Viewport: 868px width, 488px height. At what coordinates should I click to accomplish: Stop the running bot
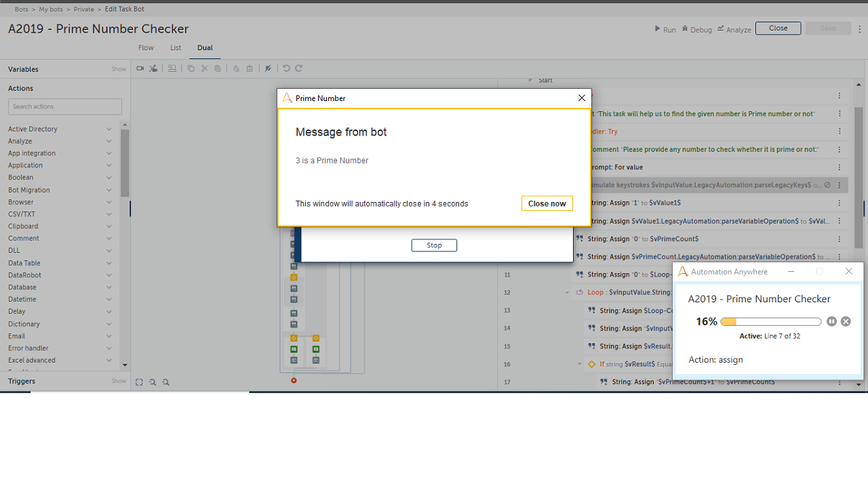point(434,245)
